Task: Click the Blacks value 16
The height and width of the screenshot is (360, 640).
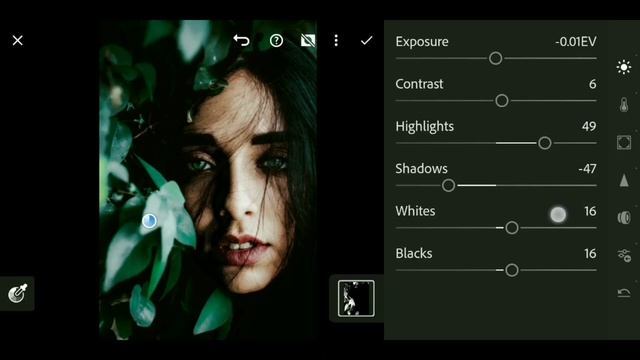Action: pos(590,254)
